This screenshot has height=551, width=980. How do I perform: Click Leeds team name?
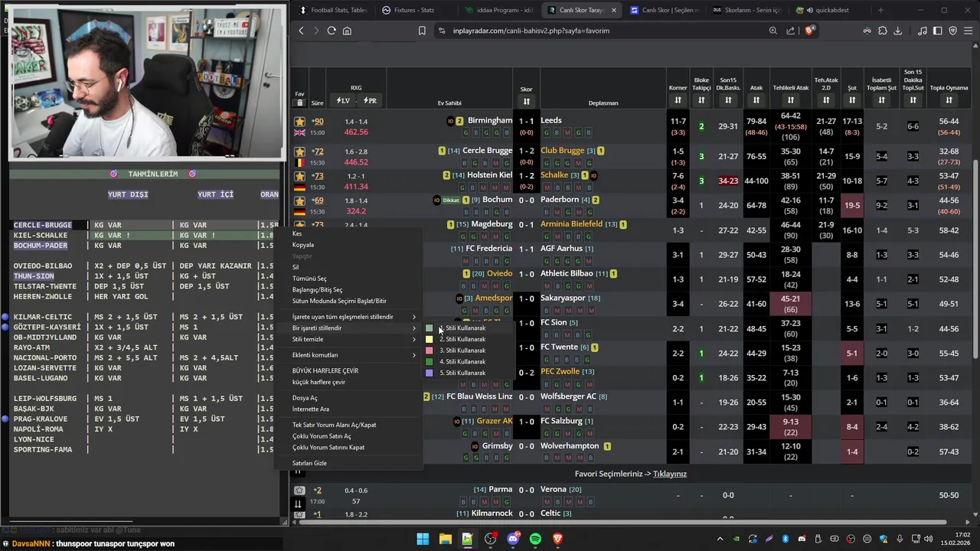[x=551, y=120]
